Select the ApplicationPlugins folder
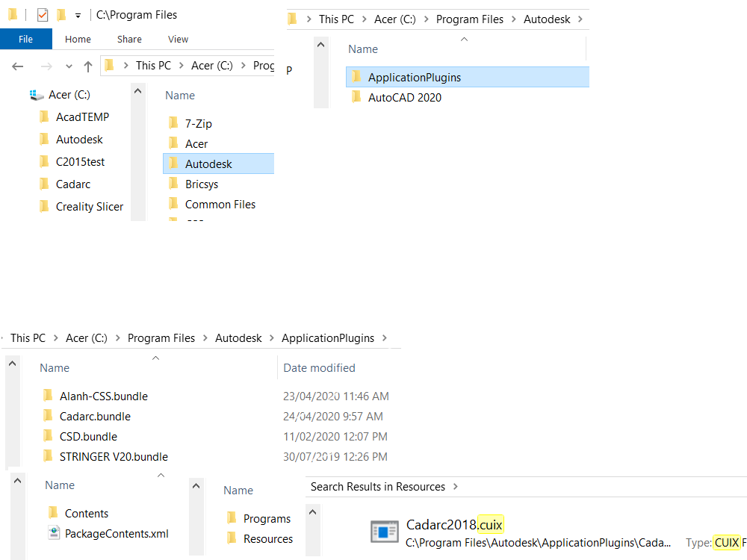This screenshot has width=747, height=560. click(x=468, y=77)
